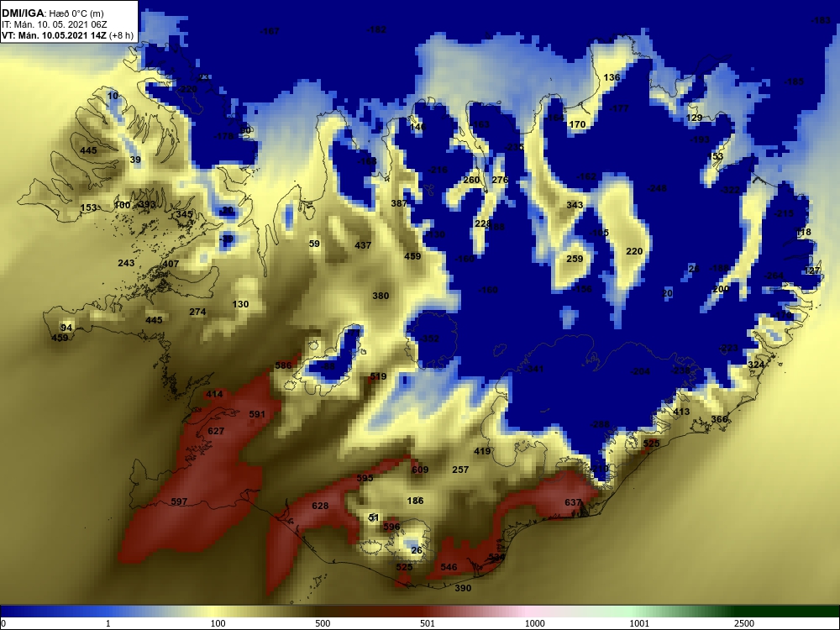This screenshot has width=840, height=630.
Task: Click the map value '343'
Action: coord(575,205)
